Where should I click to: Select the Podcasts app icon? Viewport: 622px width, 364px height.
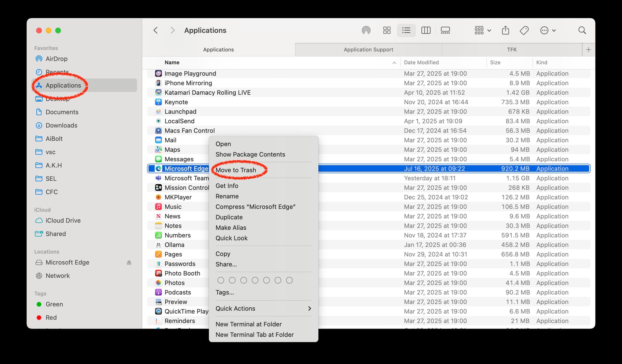pyautogui.click(x=158, y=292)
